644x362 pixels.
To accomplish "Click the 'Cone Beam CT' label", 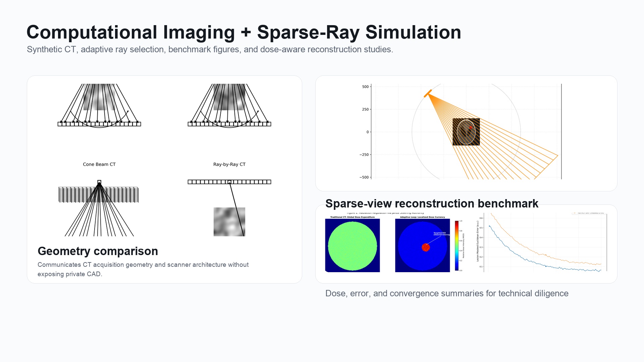I will click(99, 164).
